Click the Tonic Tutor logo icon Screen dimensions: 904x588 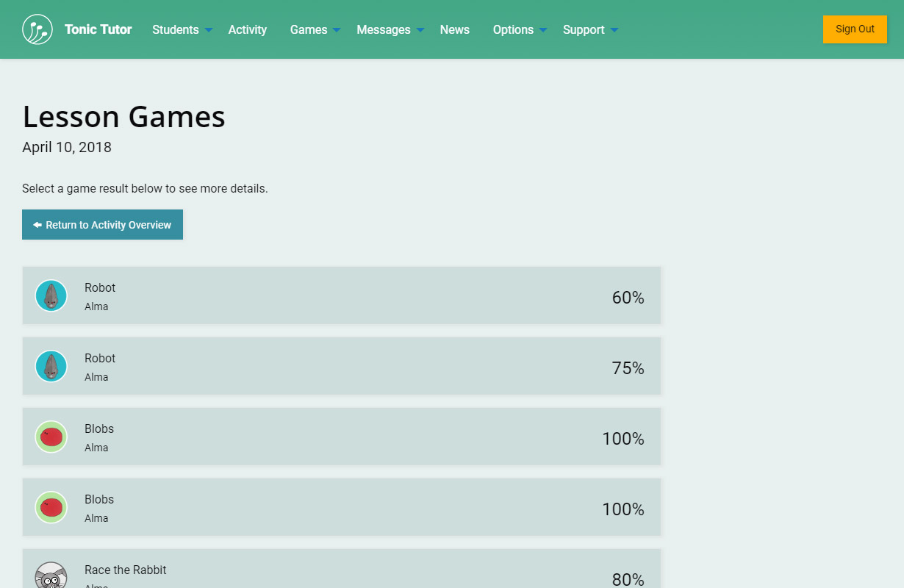pyautogui.click(x=37, y=29)
